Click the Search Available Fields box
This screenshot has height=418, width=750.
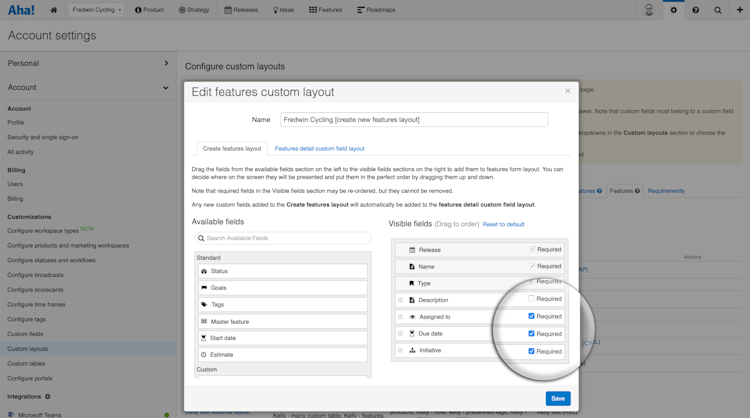(x=283, y=238)
